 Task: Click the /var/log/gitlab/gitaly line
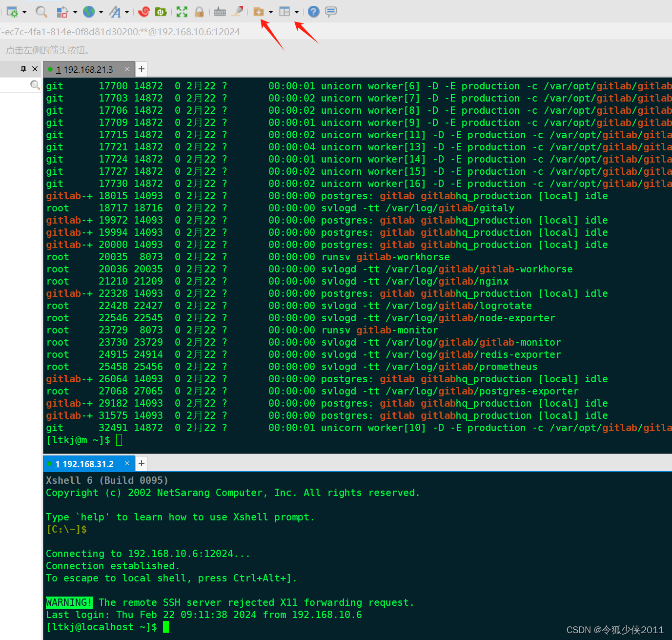(x=280, y=208)
